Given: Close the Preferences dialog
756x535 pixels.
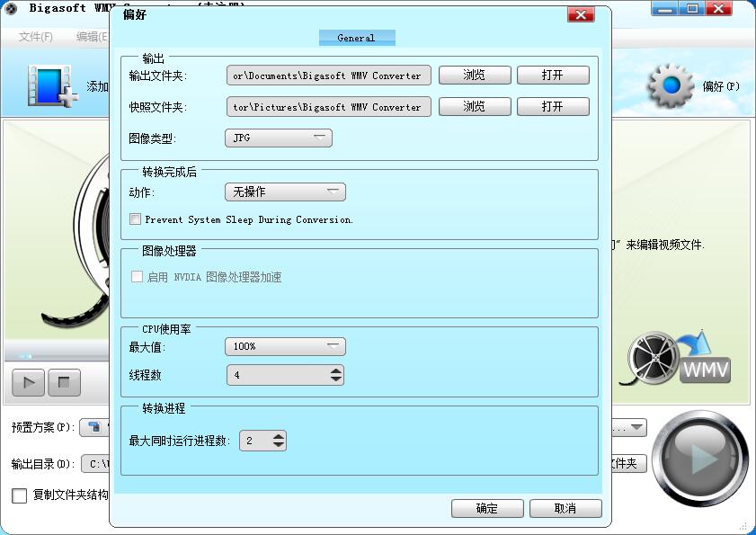Looking at the screenshot, I should tap(581, 15).
